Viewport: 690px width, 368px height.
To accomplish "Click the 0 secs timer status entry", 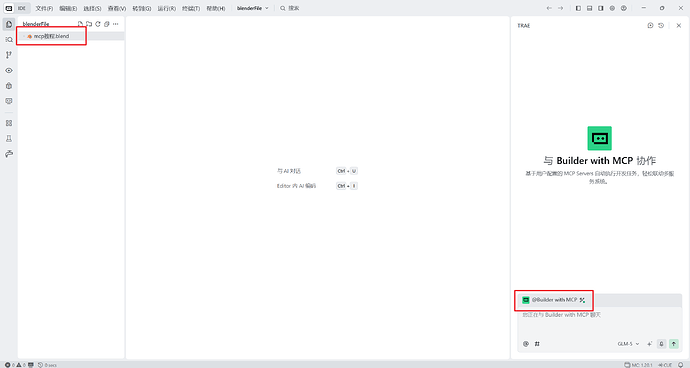I will (47, 364).
